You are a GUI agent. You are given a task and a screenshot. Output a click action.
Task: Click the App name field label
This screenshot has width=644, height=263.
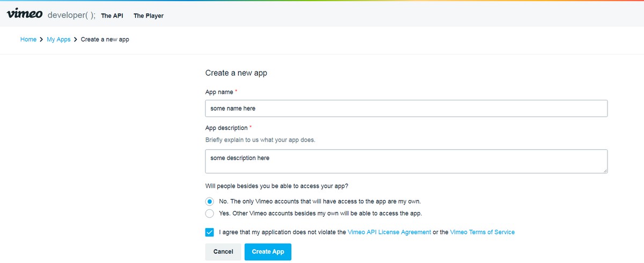(x=219, y=92)
